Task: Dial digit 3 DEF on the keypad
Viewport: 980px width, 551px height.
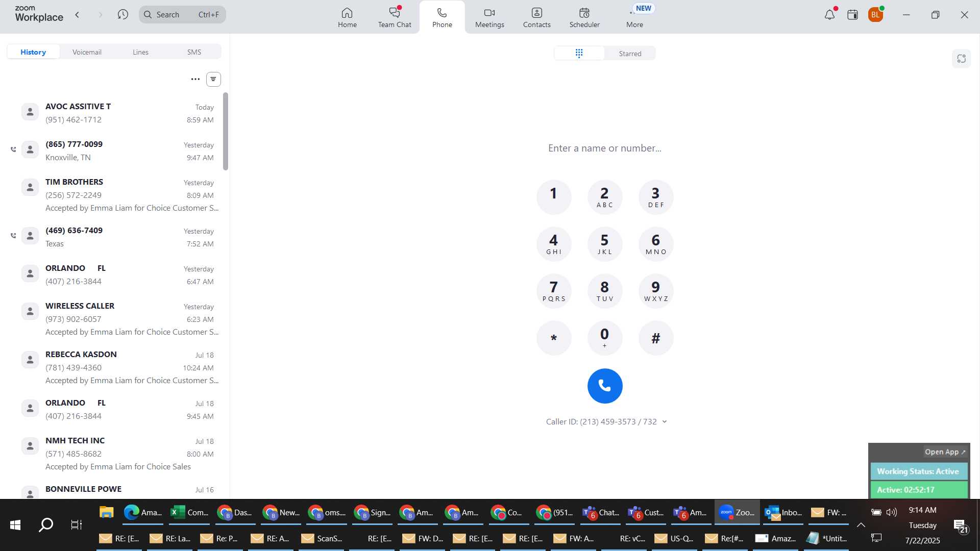Action: coord(656,197)
